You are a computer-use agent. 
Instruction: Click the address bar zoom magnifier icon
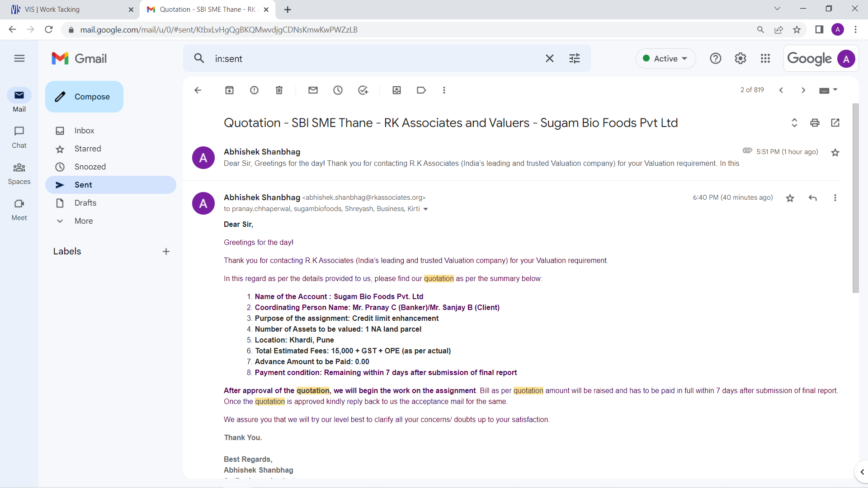tap(760, 30)
